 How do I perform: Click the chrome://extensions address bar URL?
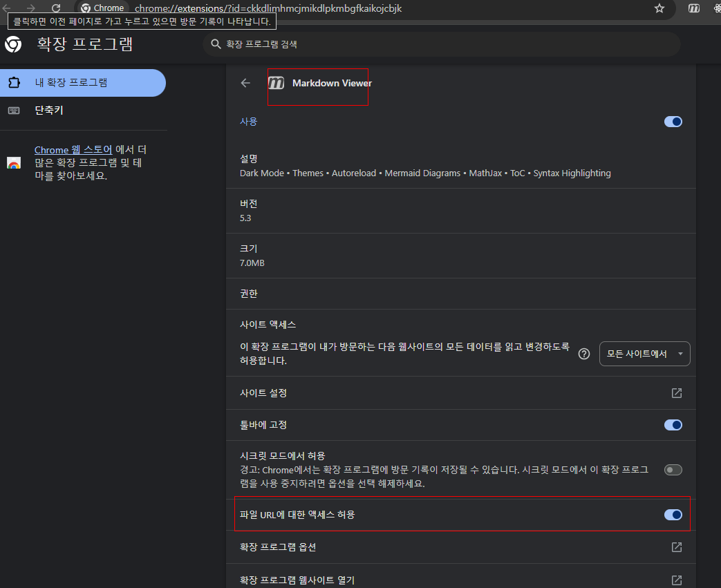coord(268,8)
